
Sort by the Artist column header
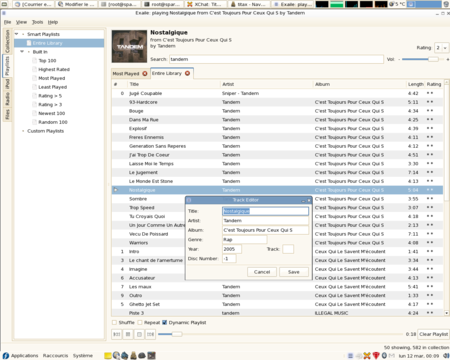pos(266,84)
